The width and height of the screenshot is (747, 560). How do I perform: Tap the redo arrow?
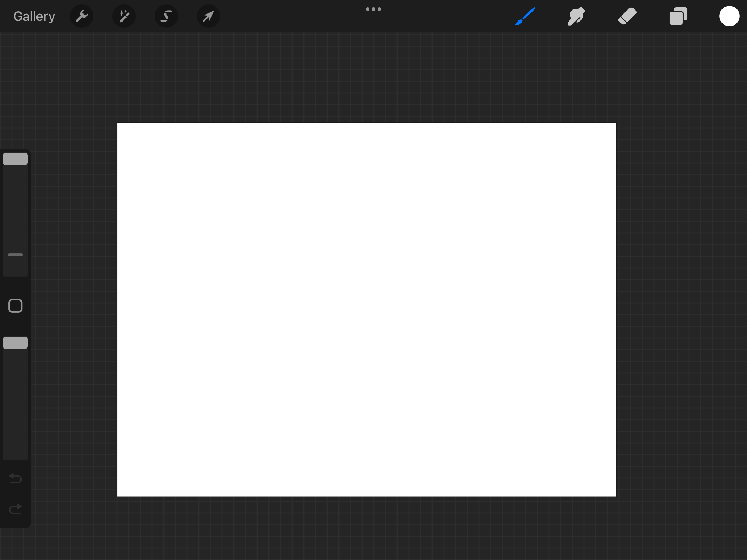pyautogui.click(x=15, y=509)
